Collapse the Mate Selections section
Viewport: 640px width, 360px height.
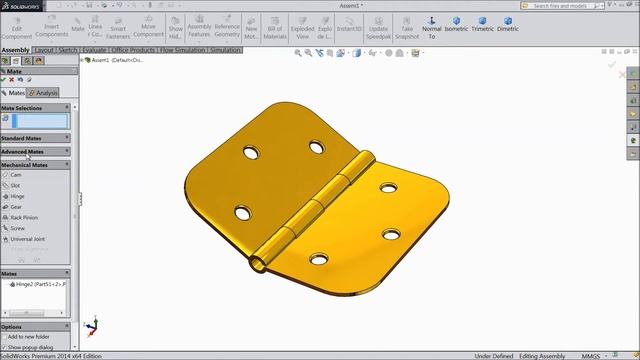coord(67,107)
